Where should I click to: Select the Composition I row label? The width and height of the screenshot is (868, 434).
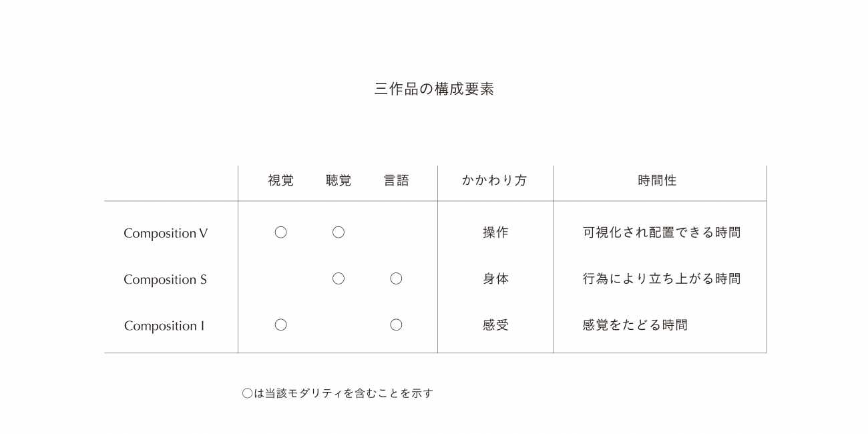[x=164, y=326]
